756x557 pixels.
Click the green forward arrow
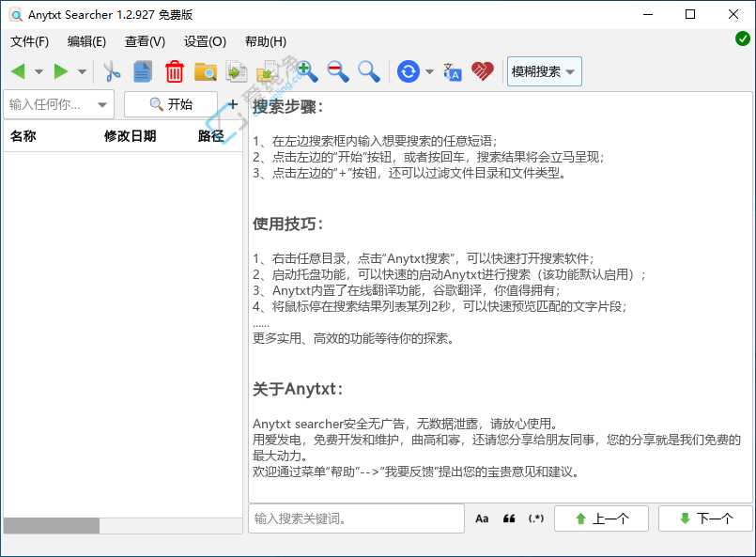click(x=61, y=71)
